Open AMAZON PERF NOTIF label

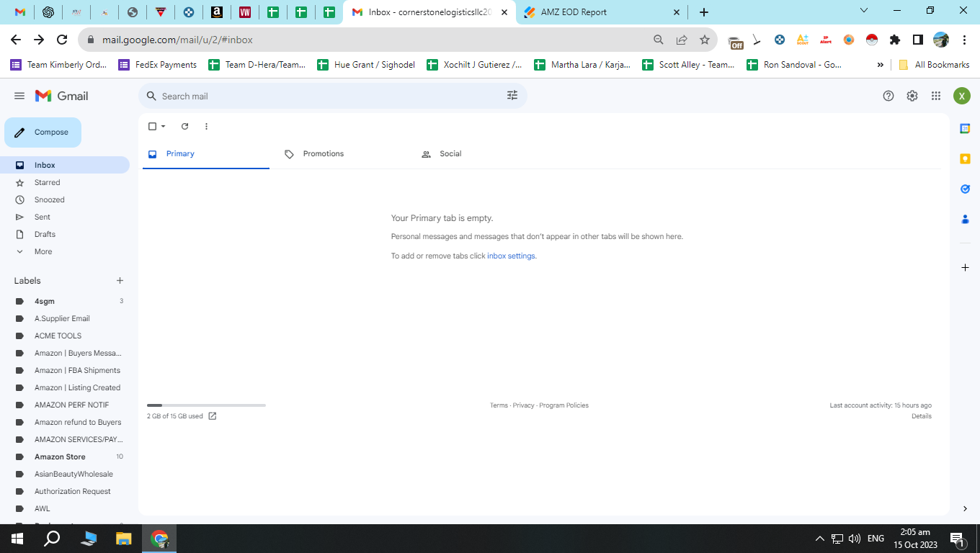(65, 405)
